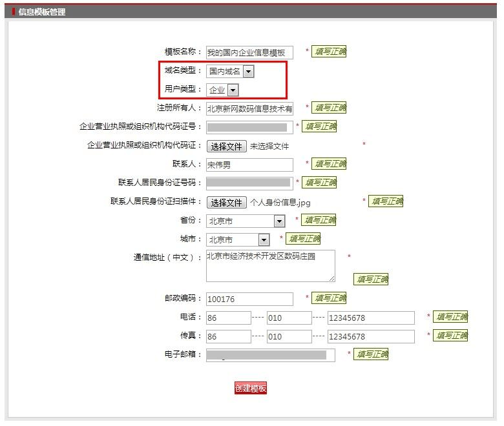Image resolution: width=504 pixels, height=426 pixels.
Task: Click the 传真 area code field
Action: tap(289, 337)
